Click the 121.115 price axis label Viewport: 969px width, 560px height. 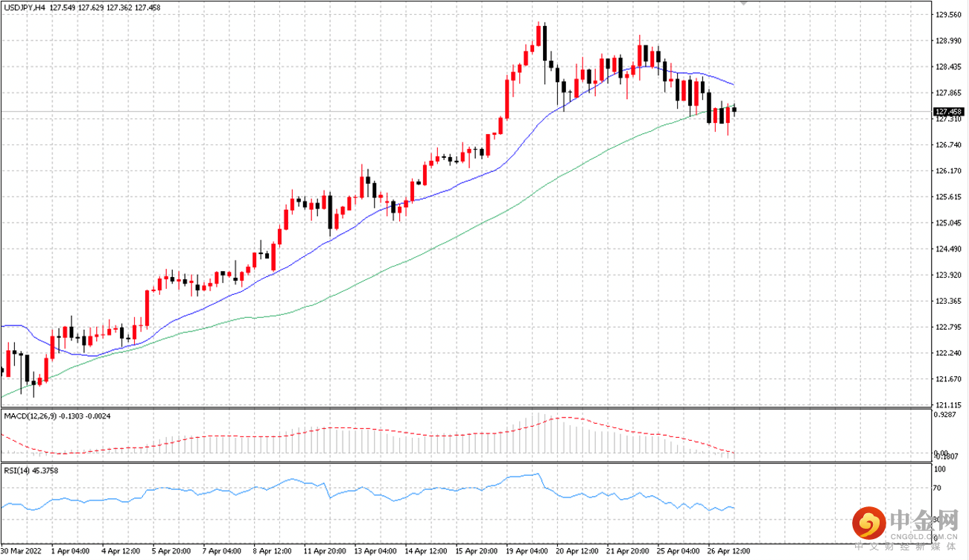click(x=947, y=404)
